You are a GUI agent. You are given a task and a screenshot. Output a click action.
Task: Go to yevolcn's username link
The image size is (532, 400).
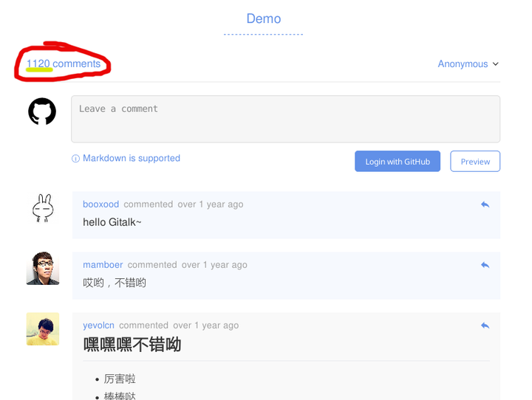(98, 325)
